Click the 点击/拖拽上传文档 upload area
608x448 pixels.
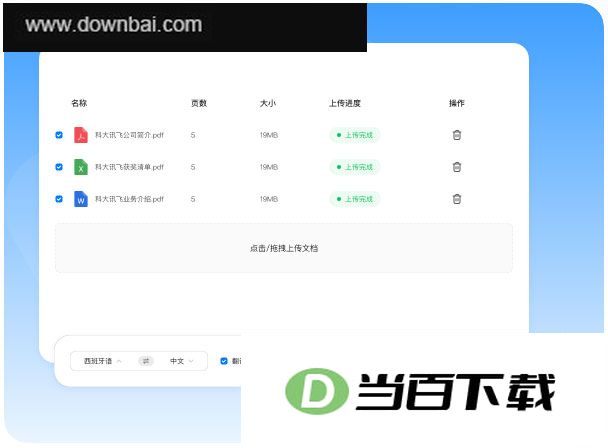[x=284, y=248]
